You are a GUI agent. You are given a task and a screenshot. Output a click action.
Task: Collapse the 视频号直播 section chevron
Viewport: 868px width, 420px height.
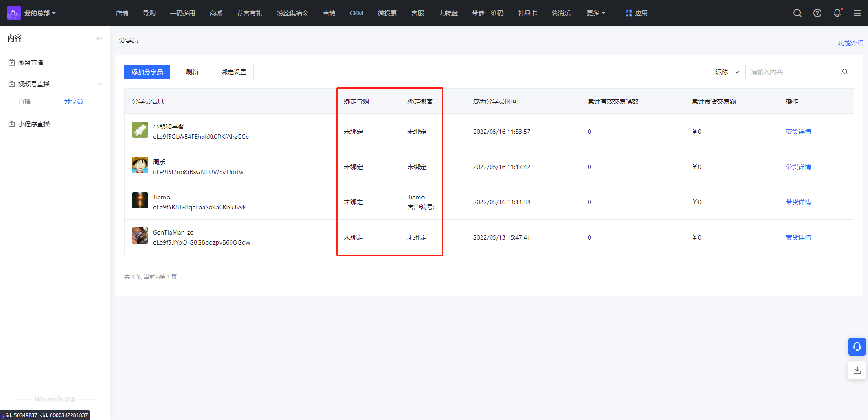tap(99, 84)
